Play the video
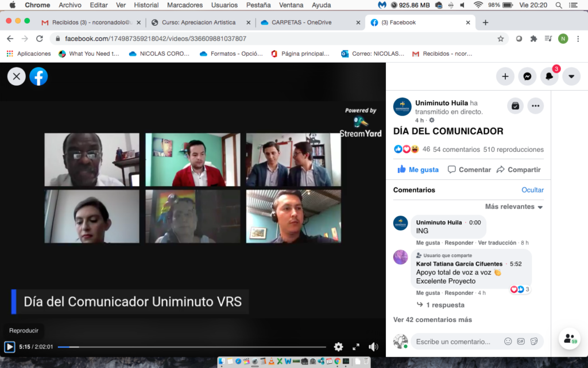 click(x=9, y=347)
